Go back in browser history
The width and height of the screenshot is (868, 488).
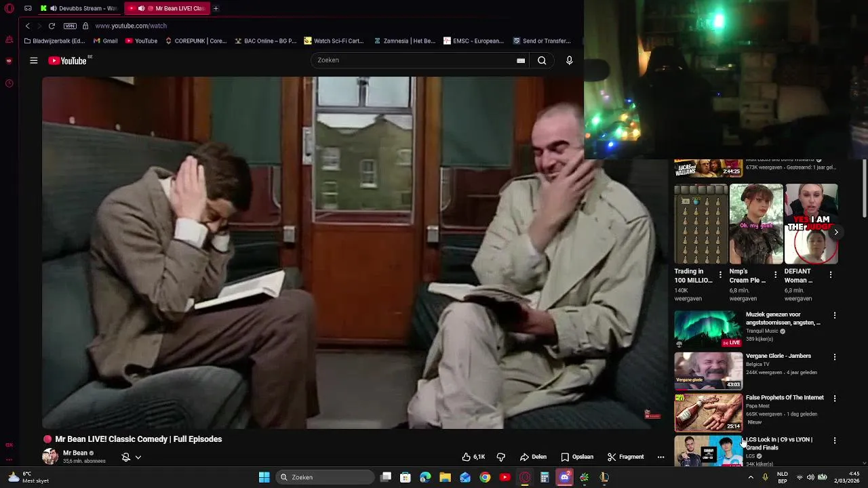27,26
